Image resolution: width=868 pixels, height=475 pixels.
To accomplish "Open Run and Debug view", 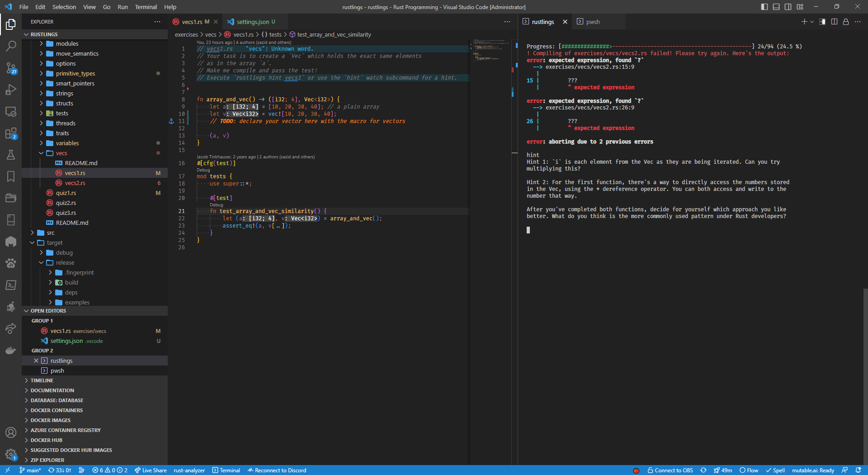I will pyautogui.click(x=11, y=90).
